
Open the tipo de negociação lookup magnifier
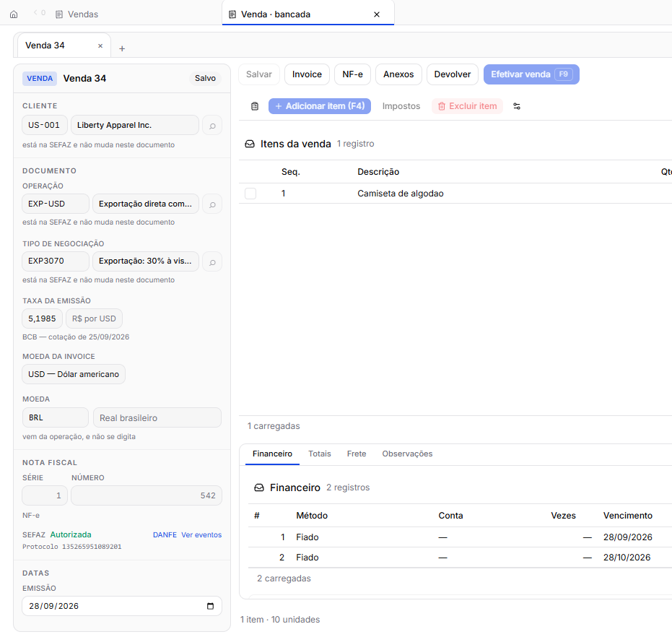[x=212, y=261]
